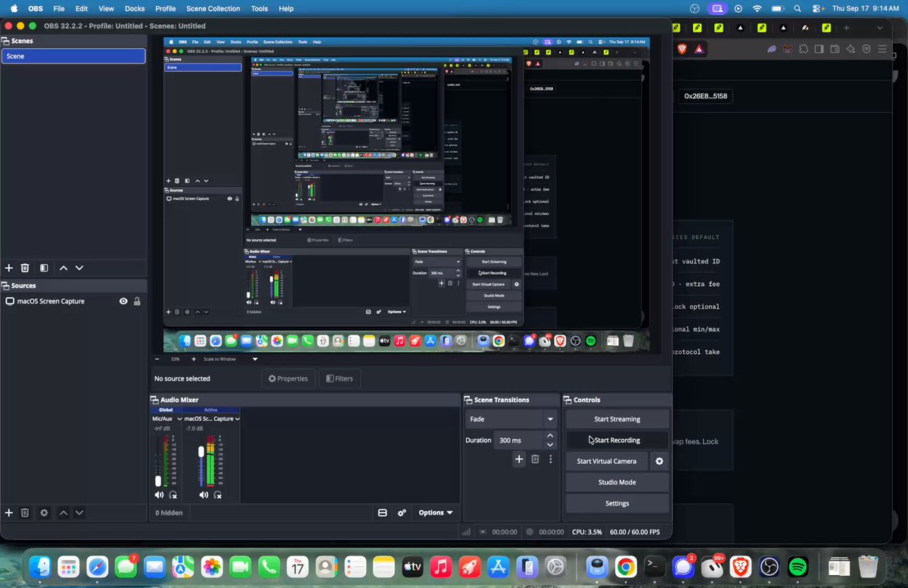
Task: Open the Scene Collection menu
Action: [x=213, y=8]
